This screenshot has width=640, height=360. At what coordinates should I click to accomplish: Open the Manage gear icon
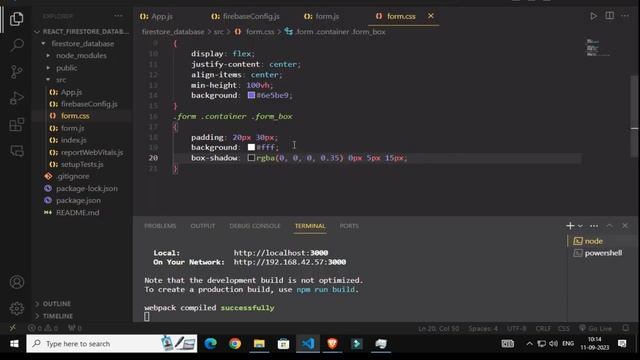point(17,308)
